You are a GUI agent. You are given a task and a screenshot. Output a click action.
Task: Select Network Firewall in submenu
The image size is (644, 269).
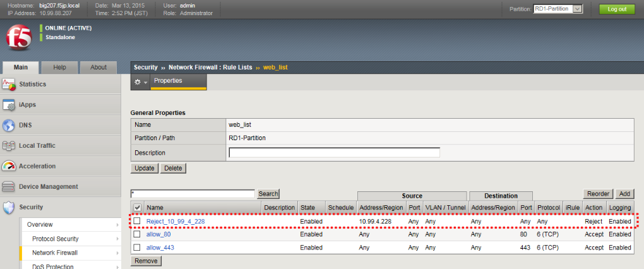pyautogui.click(x=55, y=253)
